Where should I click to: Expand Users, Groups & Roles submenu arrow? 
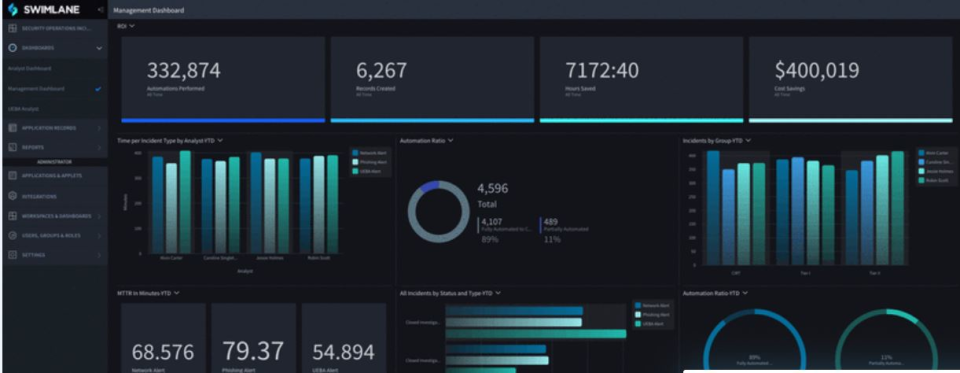[x=99, y=235]
